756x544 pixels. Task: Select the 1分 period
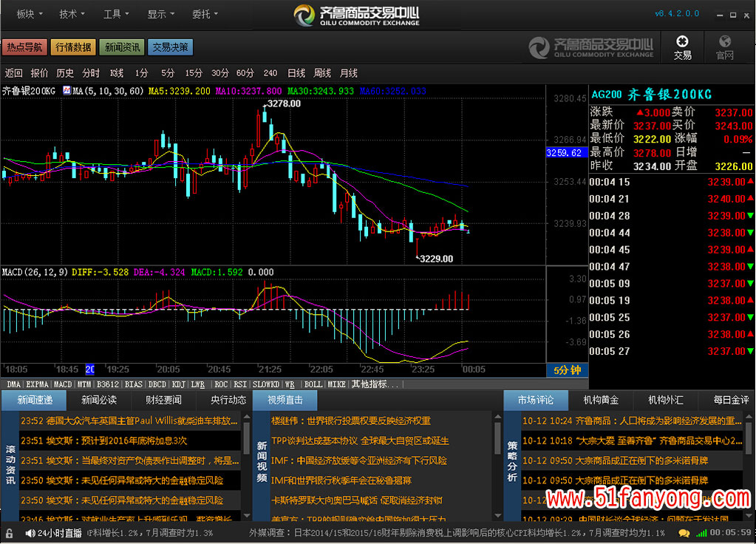pos(141,73)
